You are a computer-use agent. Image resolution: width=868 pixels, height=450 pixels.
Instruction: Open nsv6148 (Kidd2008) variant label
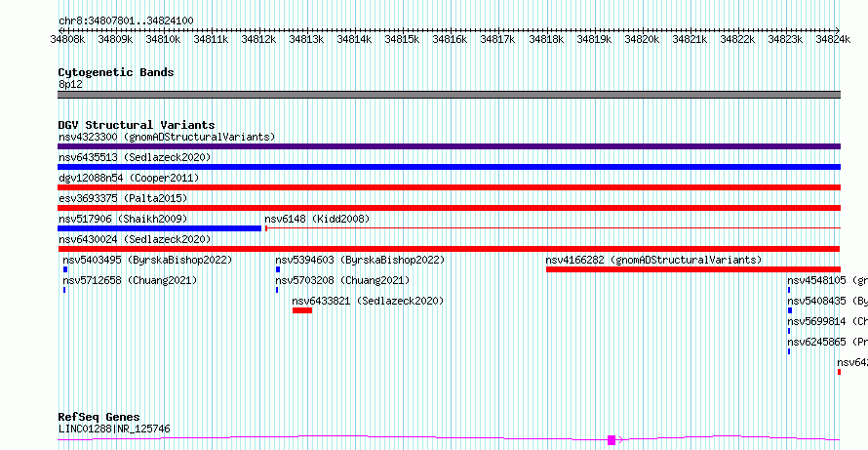pyautogui.click(x=317, y=219)
